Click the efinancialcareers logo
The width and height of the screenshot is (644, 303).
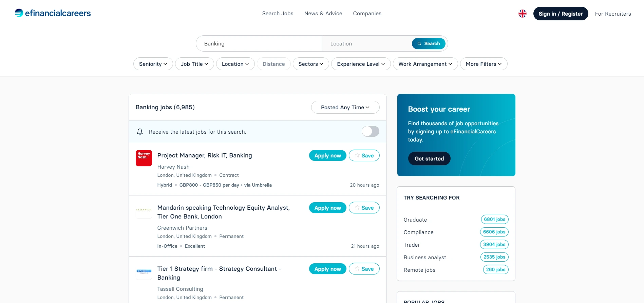click(x=53, y=13)
